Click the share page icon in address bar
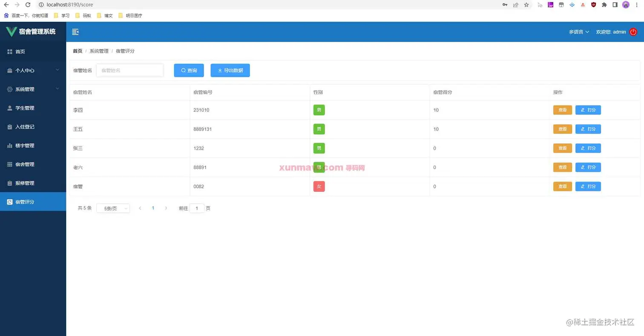644x336 pixels. point(516,5)
